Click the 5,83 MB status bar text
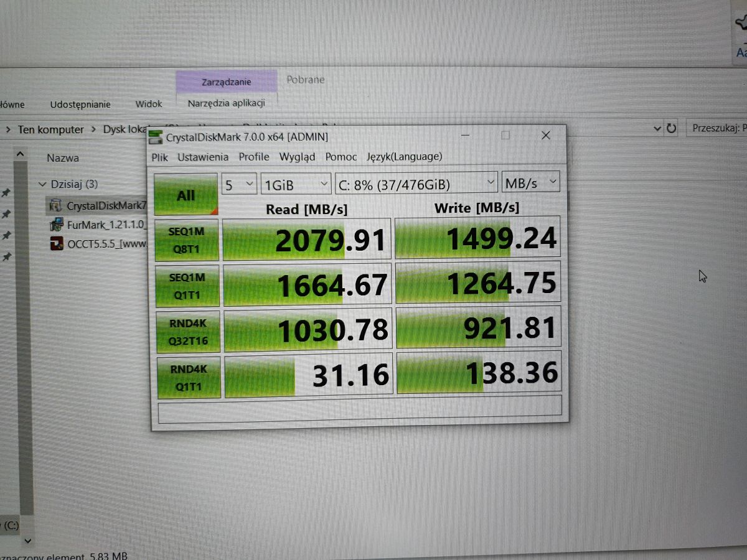The height and width of the screenshot is (560, 747). pyautogui.click(x=109, y=556)
